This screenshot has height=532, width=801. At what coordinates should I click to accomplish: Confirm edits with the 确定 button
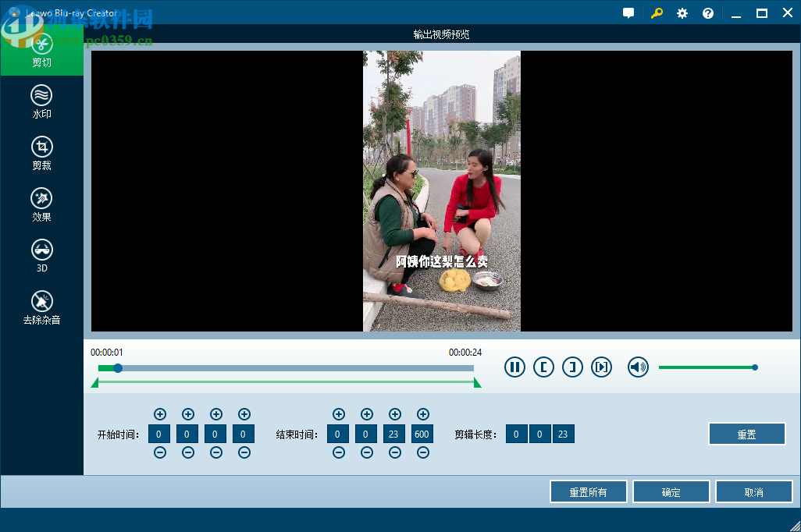click(x=671, y=491)
